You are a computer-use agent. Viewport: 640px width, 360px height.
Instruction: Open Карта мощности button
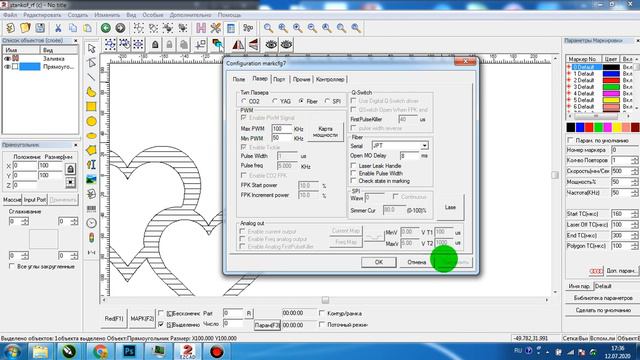325,132
